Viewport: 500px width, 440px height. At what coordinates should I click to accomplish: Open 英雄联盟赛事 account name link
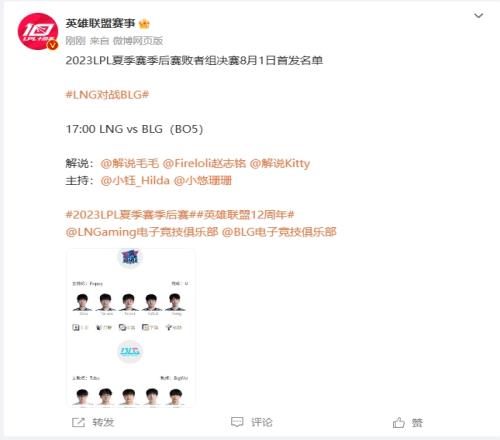click(100, 23)
